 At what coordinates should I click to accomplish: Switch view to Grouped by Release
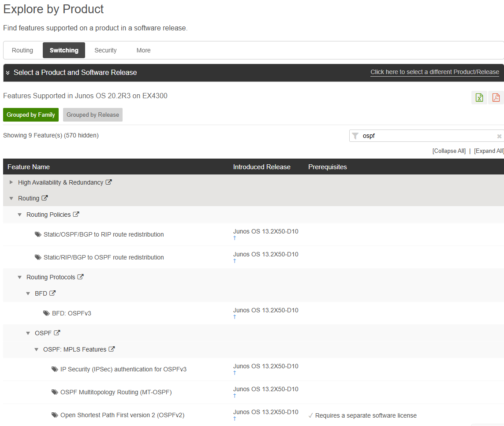point(93,115)
